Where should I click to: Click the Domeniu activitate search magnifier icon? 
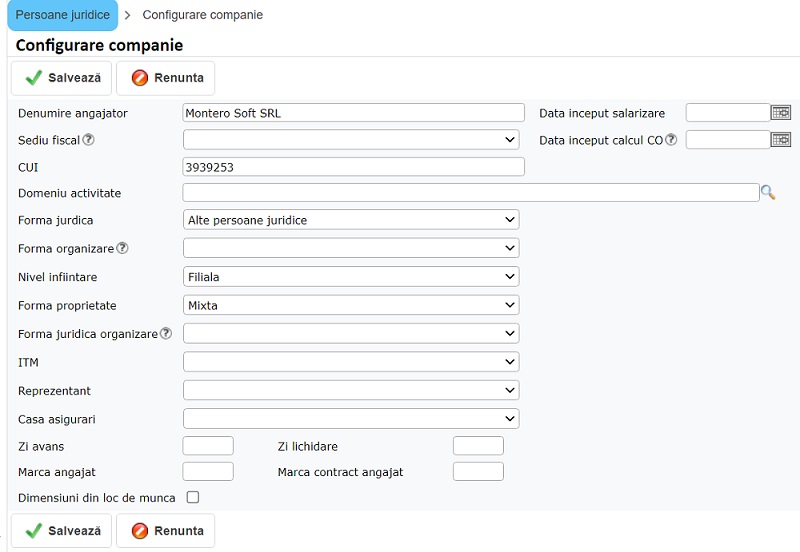(768, 193)
